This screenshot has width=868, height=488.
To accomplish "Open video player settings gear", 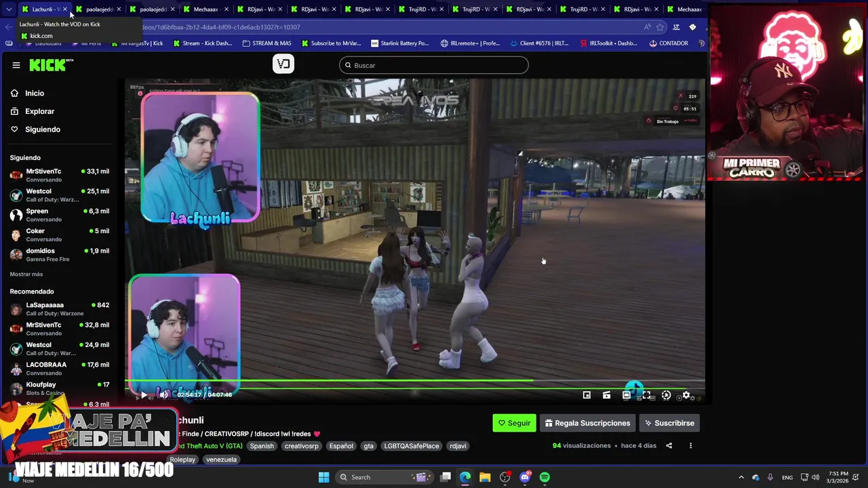I will tap(686, 395).
